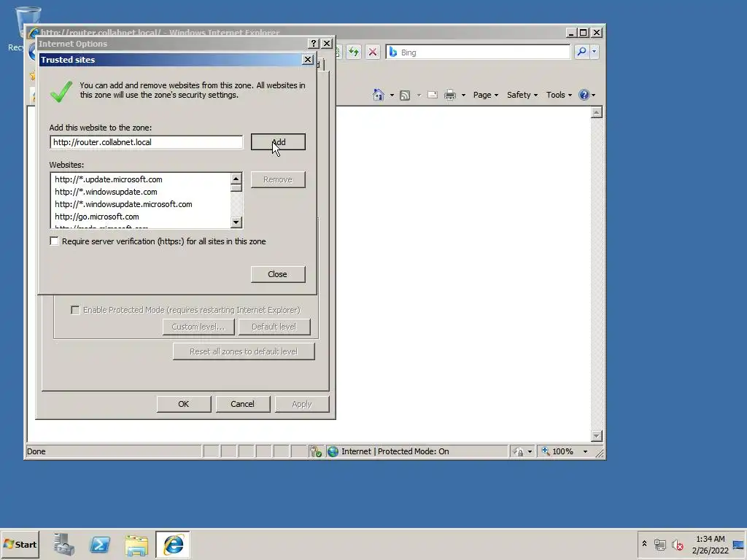Click the IE Help icon

coord(584,95)
